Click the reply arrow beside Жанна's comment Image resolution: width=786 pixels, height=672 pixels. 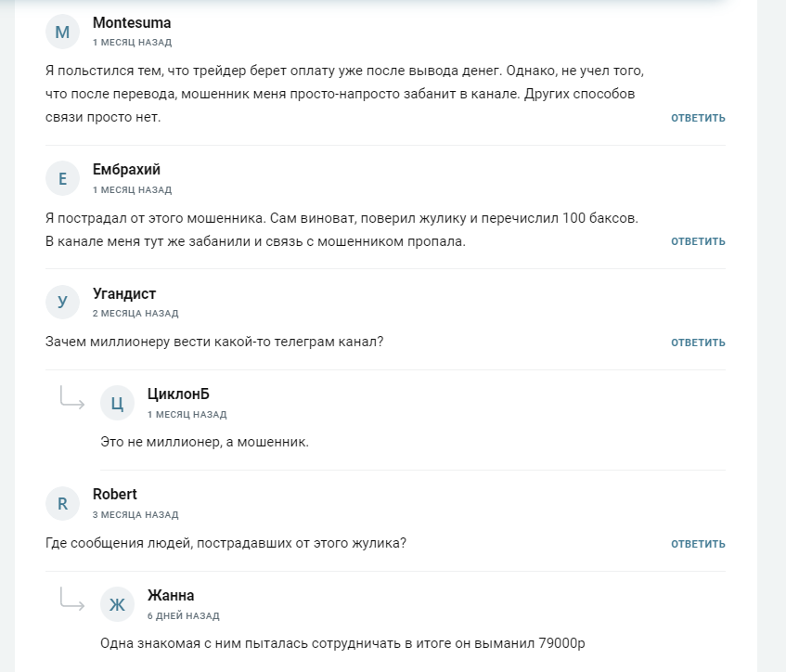71,599
